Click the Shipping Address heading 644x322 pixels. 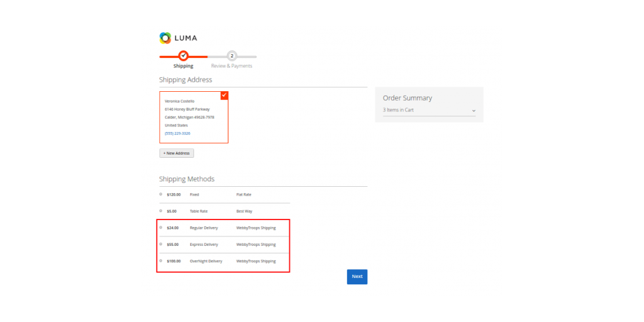186,80
